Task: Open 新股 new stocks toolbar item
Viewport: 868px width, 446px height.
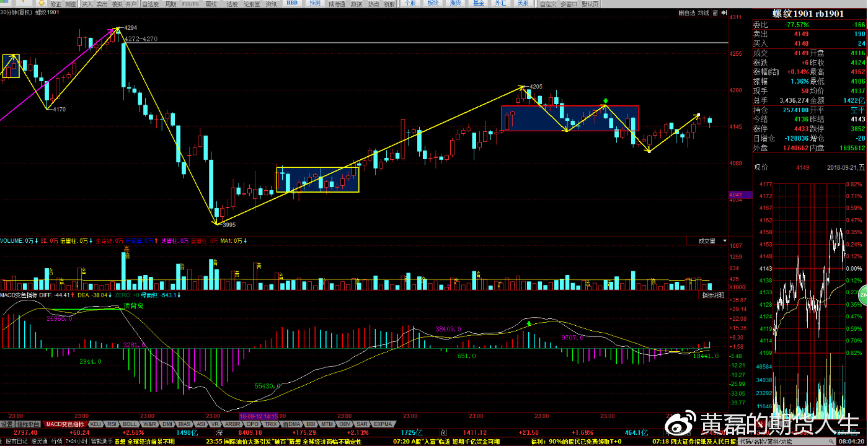Action: click(389, 4)
